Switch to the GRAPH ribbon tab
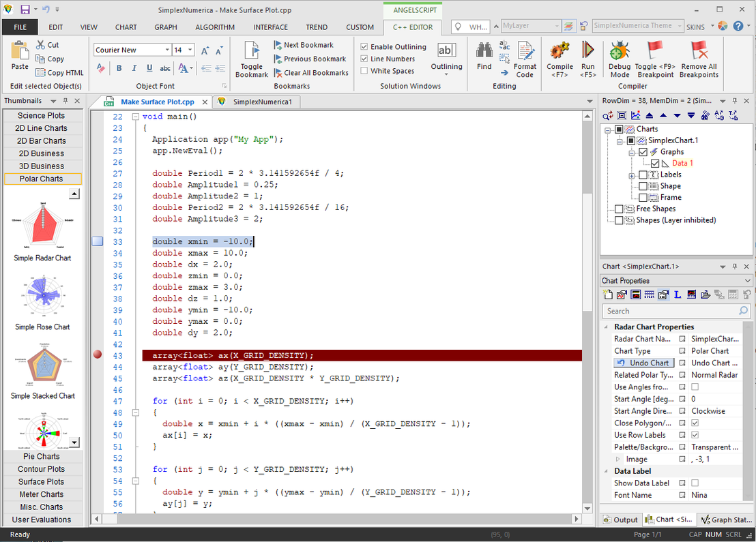The image size is (756, 542). tap(166, 27)
